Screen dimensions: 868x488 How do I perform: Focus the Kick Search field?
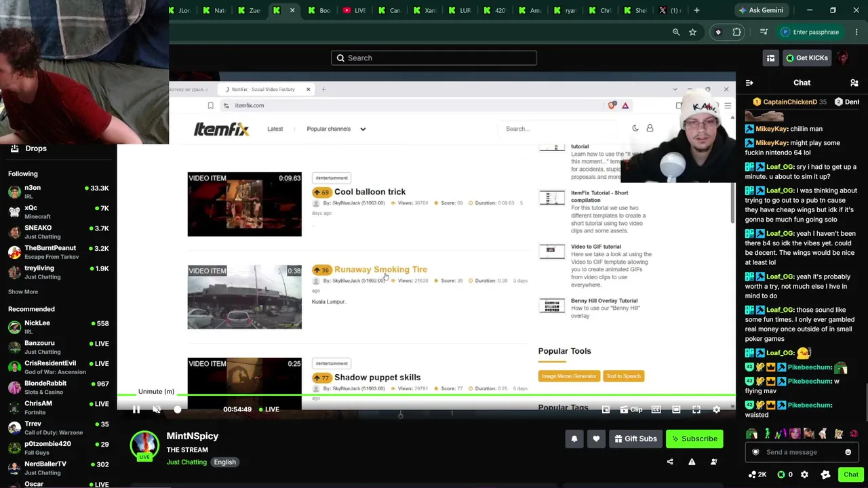coord(434,58)
